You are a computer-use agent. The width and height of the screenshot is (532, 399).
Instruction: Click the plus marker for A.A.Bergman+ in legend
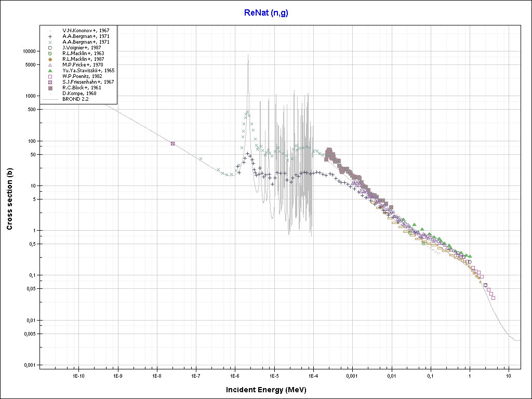click(x=50, y=36)
